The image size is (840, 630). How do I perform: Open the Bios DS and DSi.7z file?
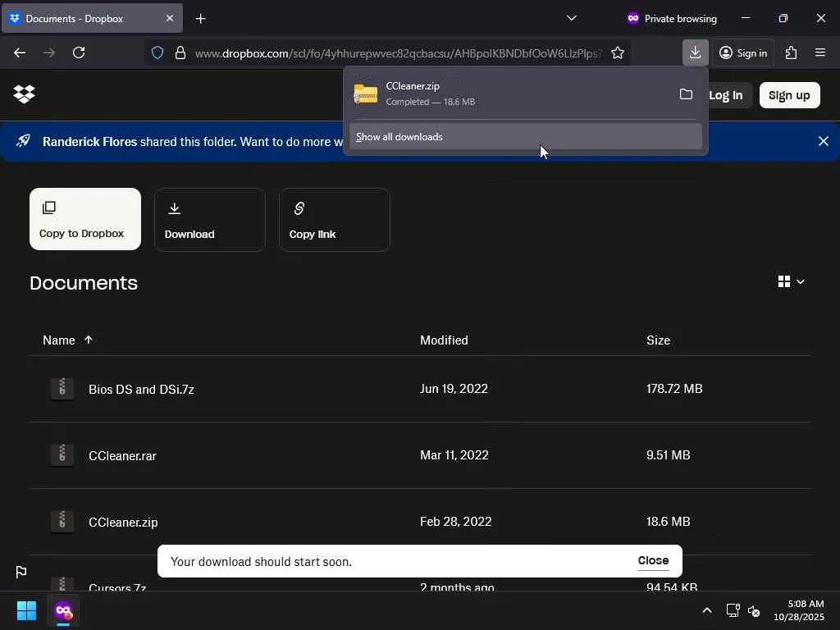tap(141, 390)
